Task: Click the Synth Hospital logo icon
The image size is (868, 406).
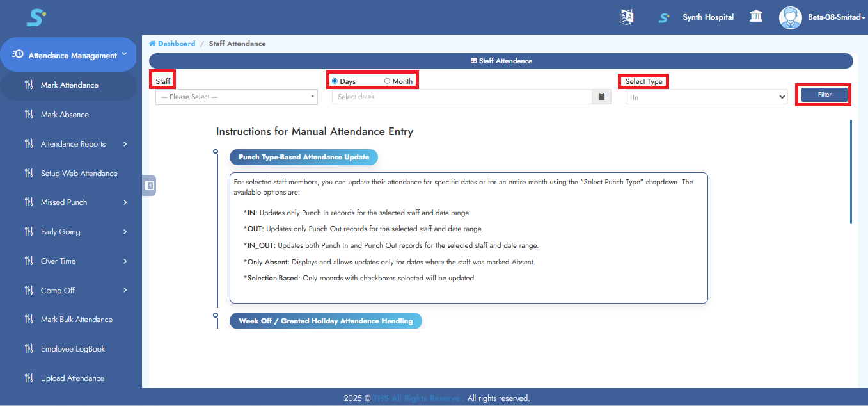Action: tap(664, 18)
